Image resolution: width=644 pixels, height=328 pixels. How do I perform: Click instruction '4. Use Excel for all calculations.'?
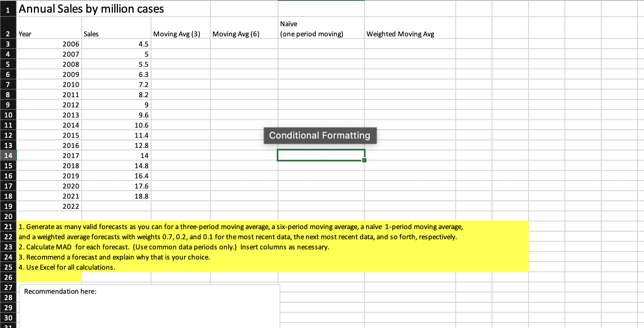click(x=66, y=267)
